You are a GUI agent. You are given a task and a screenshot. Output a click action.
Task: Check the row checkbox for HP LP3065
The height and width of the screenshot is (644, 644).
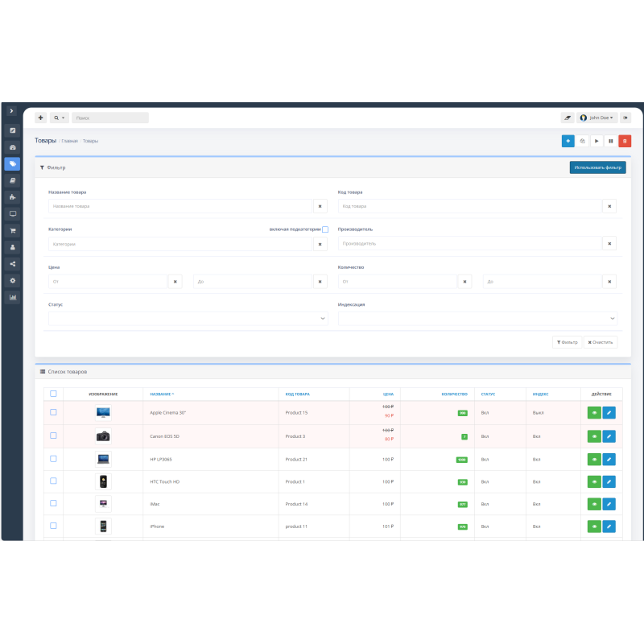click(x=53, y=458)
